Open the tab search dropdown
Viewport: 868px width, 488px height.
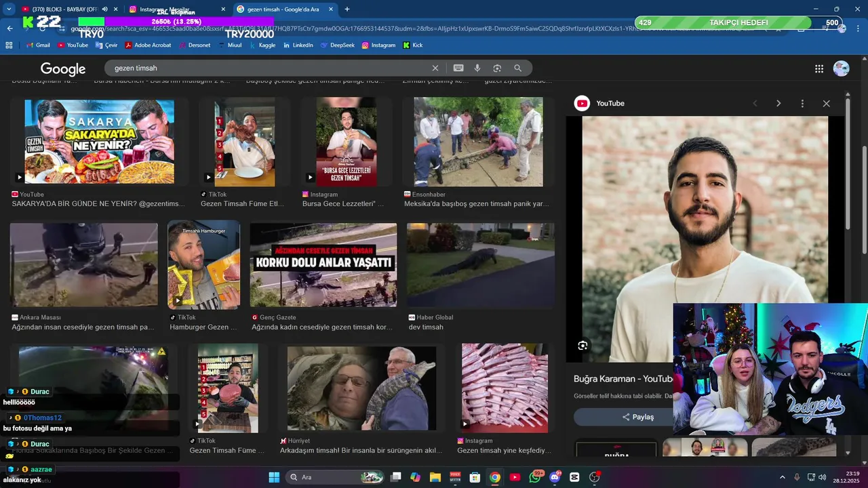9,9
